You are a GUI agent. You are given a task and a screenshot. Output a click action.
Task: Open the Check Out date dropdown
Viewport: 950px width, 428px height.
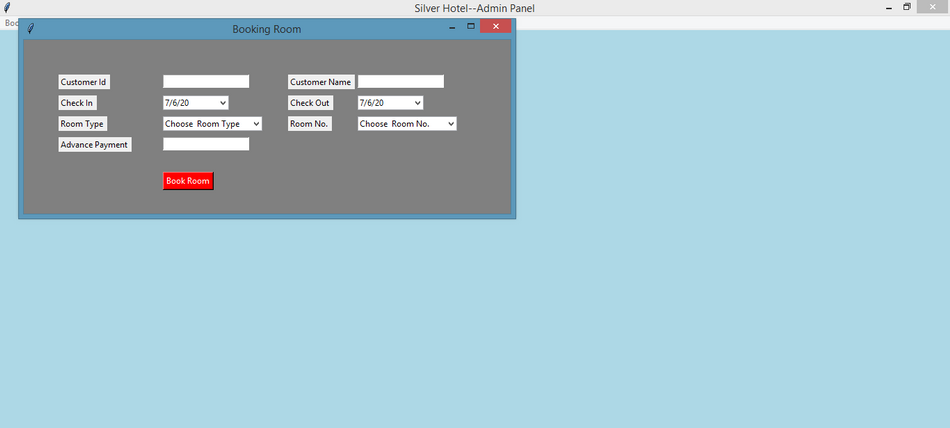click(x=416, y=103)
